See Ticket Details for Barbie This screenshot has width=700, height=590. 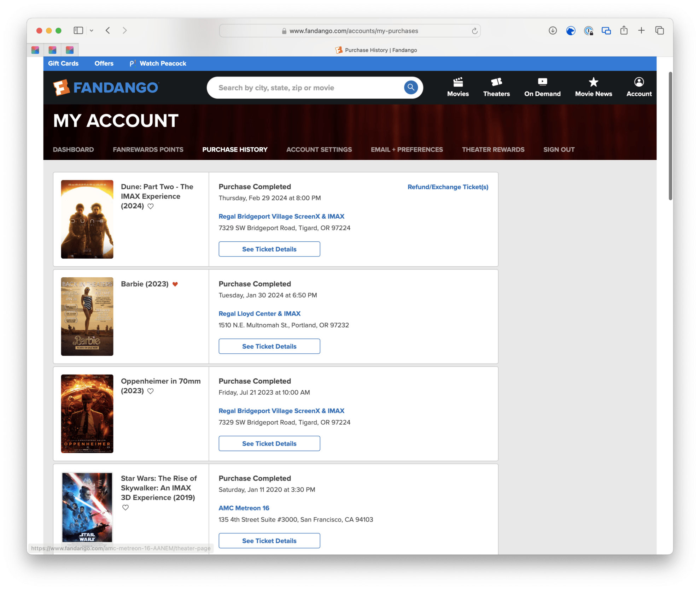[269, 346]
